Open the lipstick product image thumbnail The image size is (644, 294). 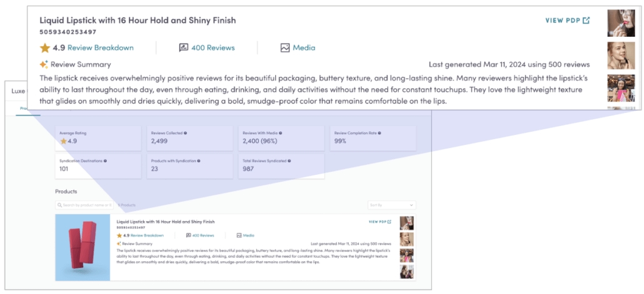[x=83, y=247]
